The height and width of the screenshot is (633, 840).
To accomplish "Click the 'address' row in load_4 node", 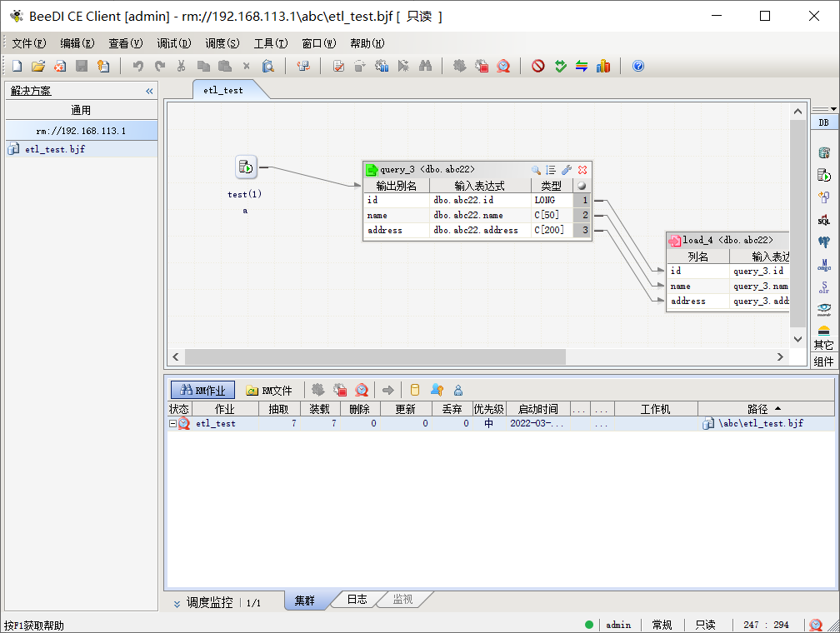I will [x=728, y=301].
